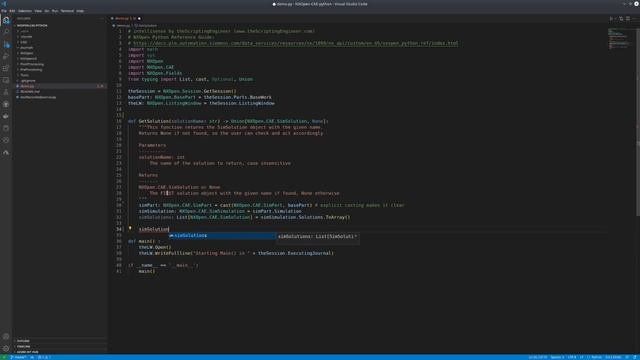Image resolution: width=640 pixels, height=360 pixels.
Task: Expand the CAE folder
Action: [x=24, y=42]
